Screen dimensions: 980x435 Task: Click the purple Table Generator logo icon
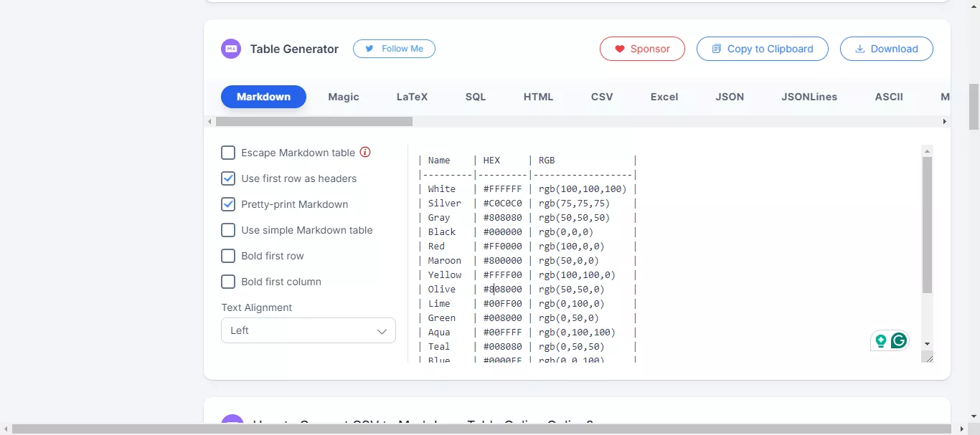point(231,49)
